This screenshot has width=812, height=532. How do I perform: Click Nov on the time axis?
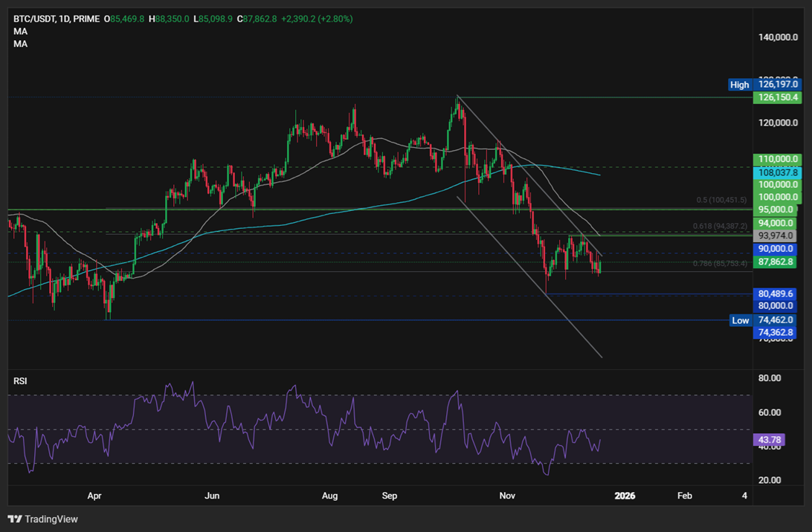(507, 496)
